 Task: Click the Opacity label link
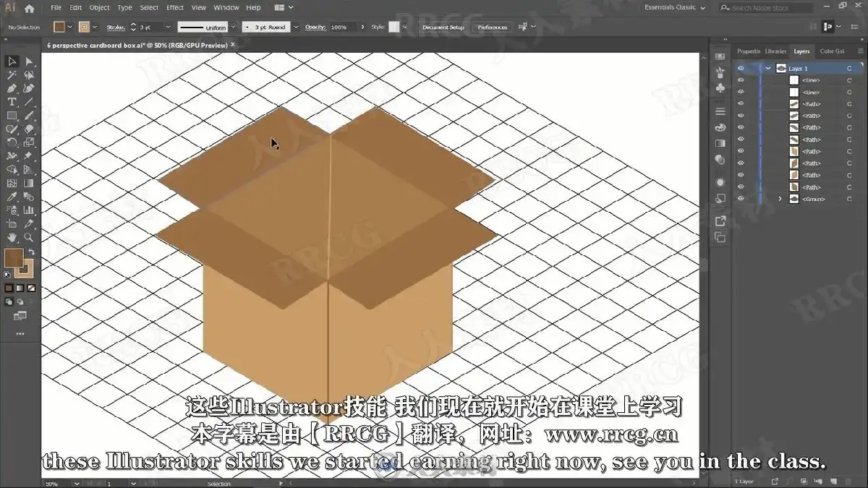315,27
